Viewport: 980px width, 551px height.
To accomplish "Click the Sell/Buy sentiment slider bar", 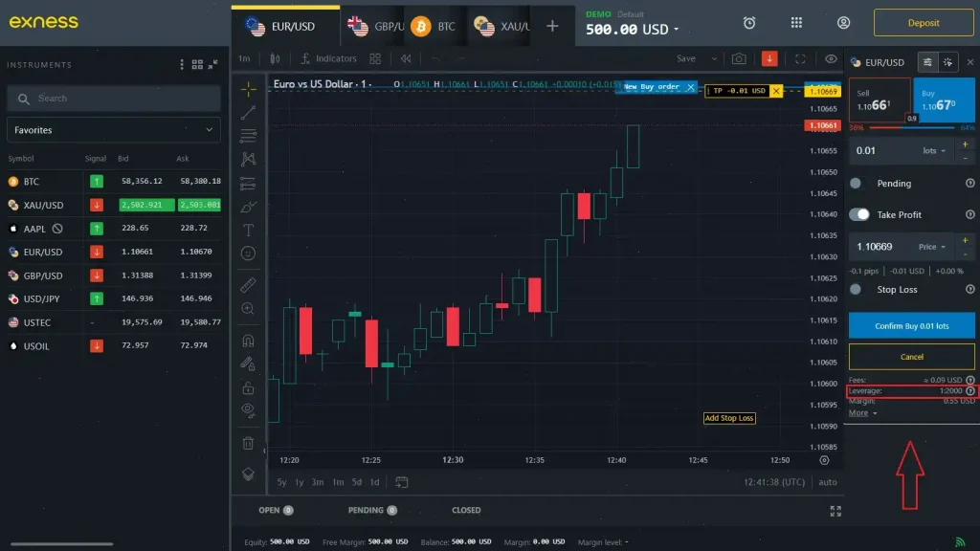I will point(909,127).
